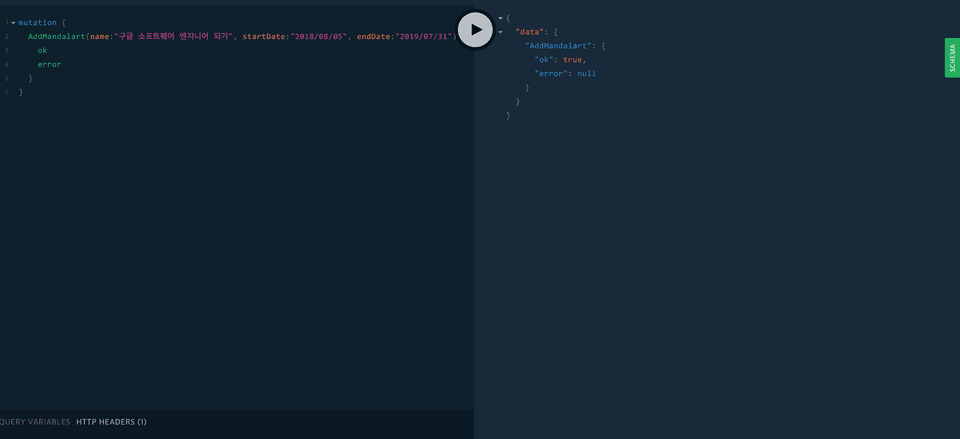Switch to the Query Variables tab
Screen dimensions: 960x439
point(34,422)
